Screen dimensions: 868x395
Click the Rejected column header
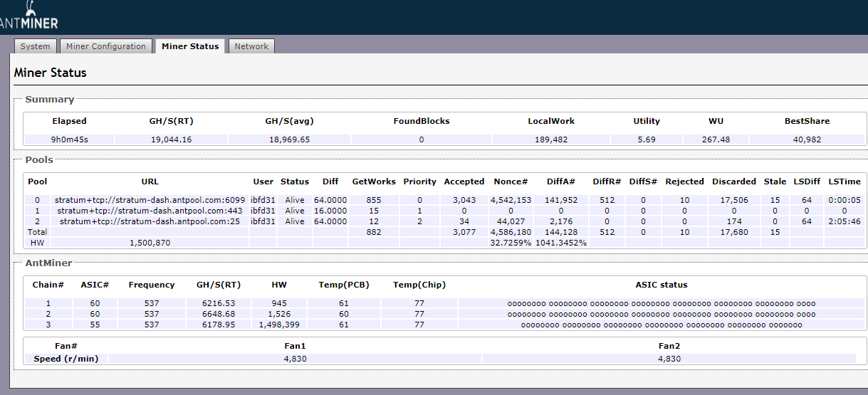click(684, 181)
